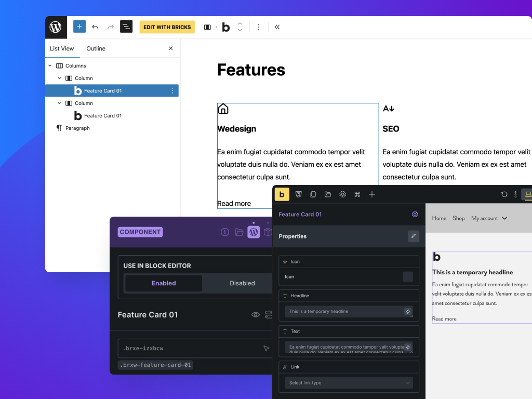Select the Enabled option for block editor
Screen dimensions: 532x399
pos(164,283)
